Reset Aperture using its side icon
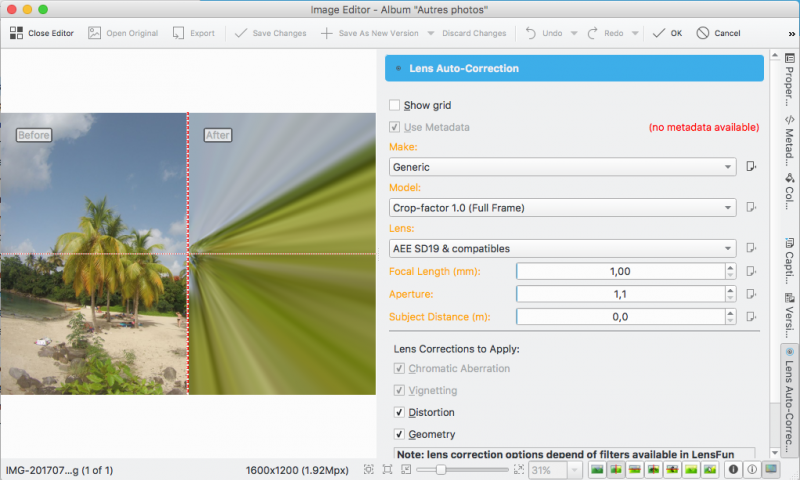 (x=751, y=294)
